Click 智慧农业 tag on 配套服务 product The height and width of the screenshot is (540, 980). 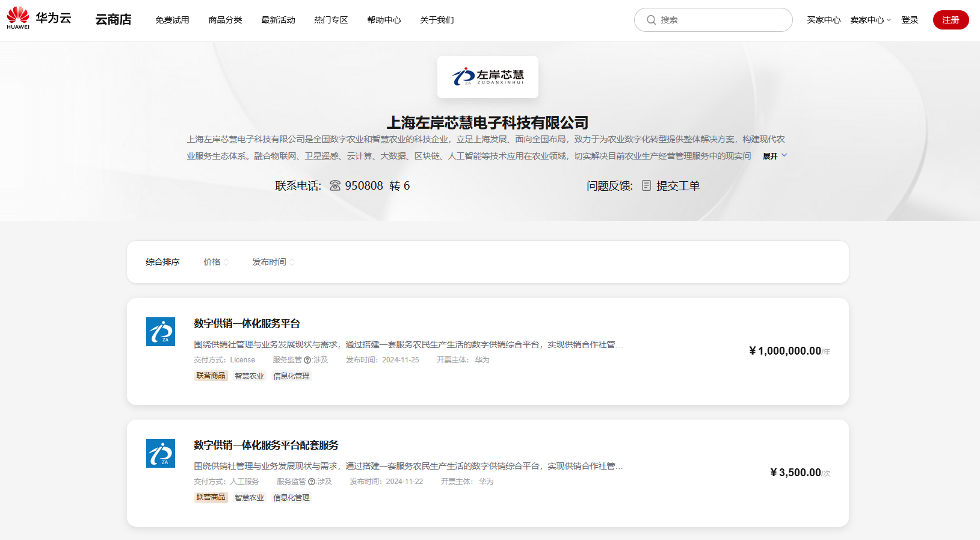[249, 497]
